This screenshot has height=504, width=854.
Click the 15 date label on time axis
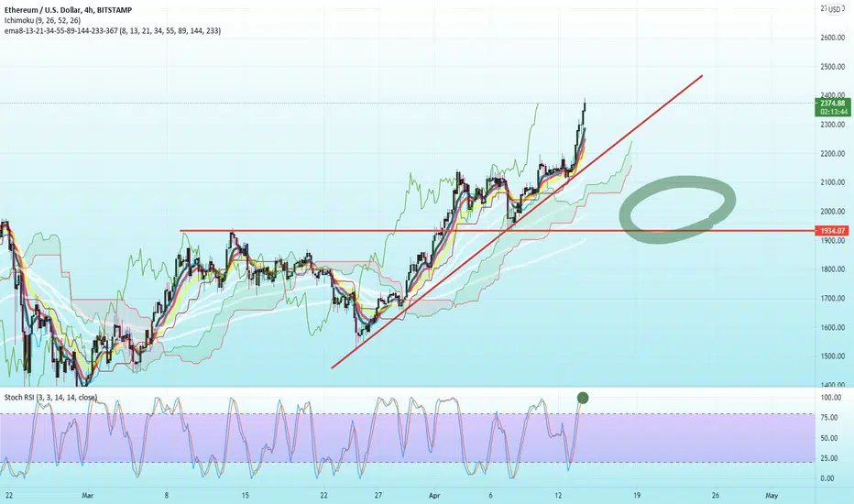(x=246, y=495)
